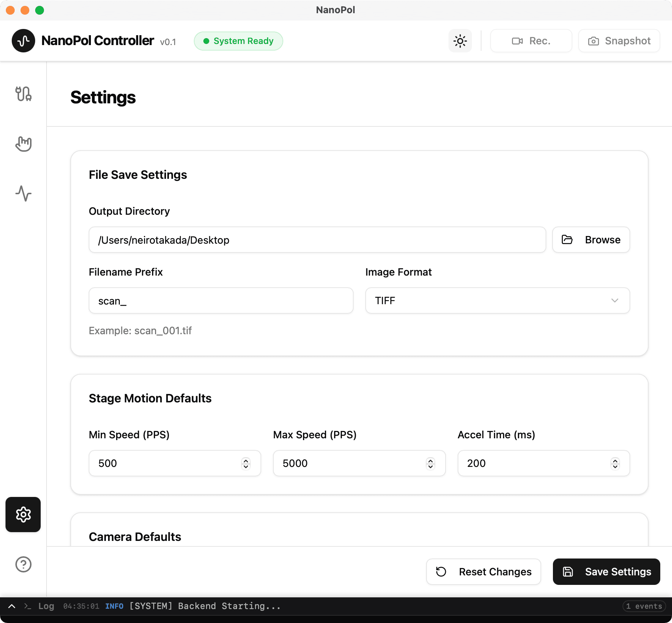Start recording with the Rec. button

click(531, 41)
